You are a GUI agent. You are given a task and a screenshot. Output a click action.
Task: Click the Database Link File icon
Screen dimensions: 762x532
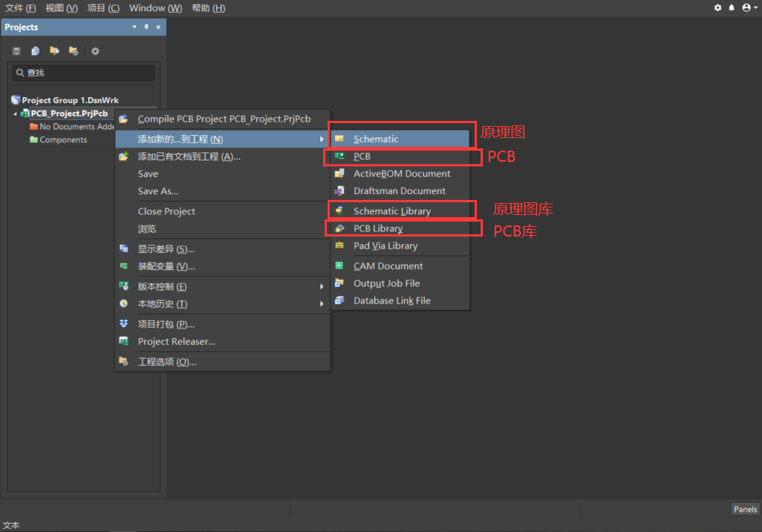(340, 301)
